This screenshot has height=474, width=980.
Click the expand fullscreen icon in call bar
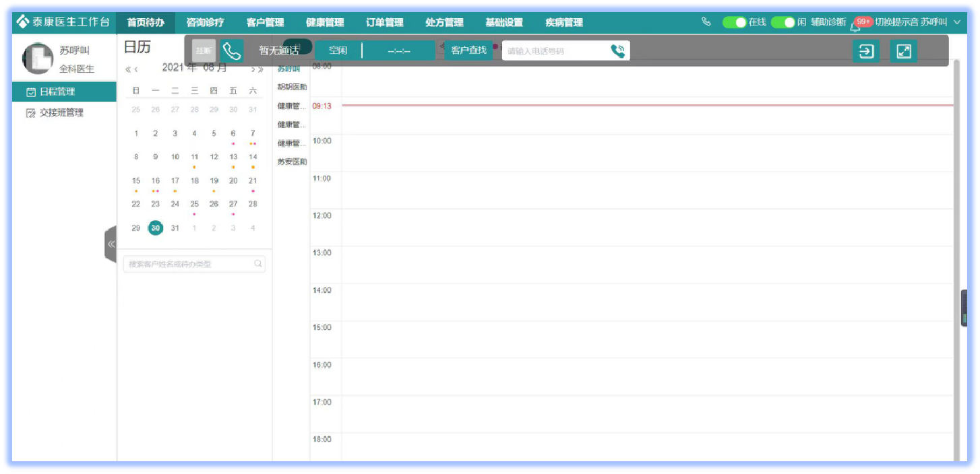pyautogui.click(x=903, y=51)
